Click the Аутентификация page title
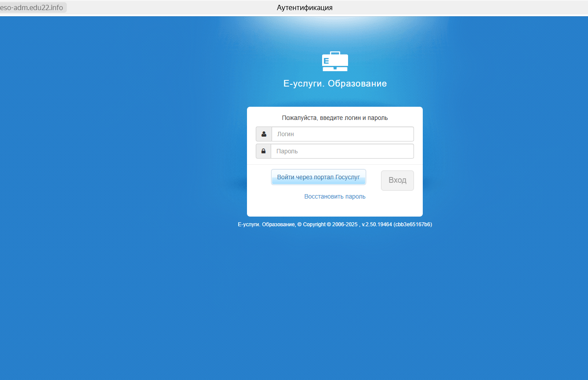Screen dimensions: 588x380 (305, 7)
